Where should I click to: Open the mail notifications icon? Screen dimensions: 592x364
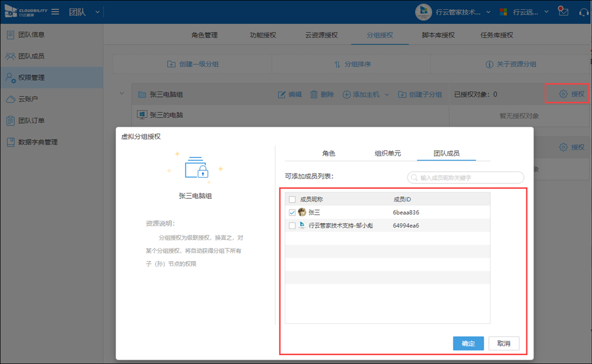point(564,12)
